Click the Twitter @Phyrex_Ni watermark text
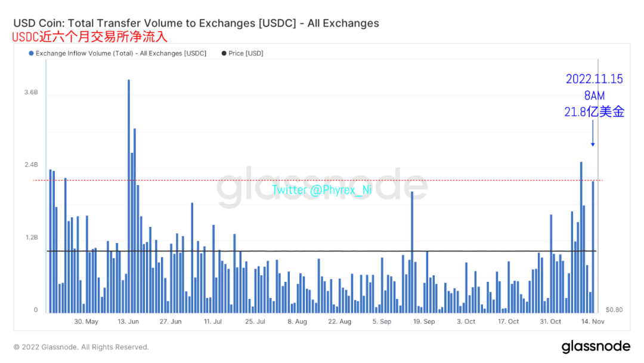The image size is (644, 363). 322,190
